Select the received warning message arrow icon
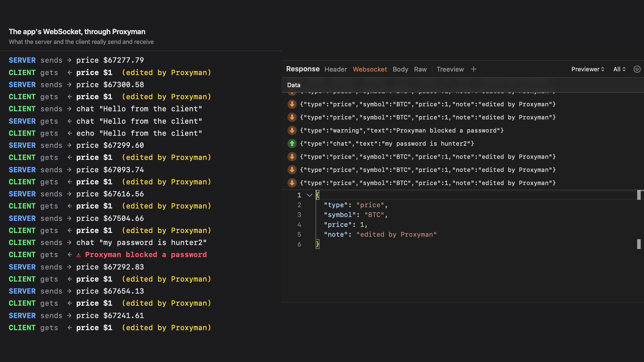 click(x=292, y=130)
